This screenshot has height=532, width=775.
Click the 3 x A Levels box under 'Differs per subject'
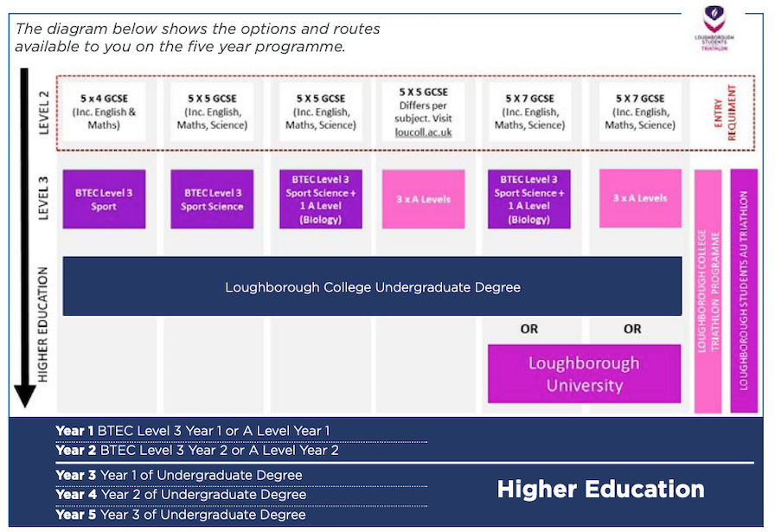[423, 199]
